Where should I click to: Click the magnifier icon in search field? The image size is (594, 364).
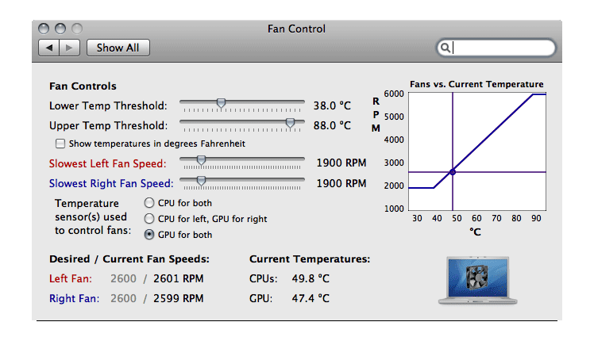(x=445, y=48)
